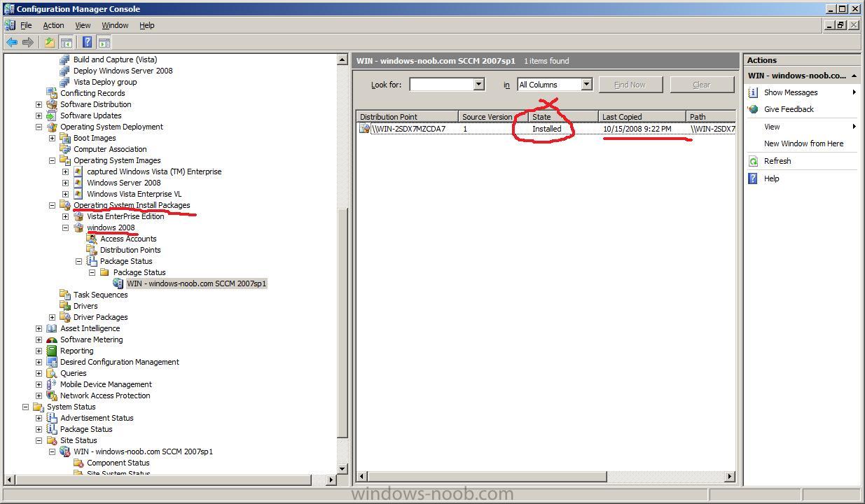Viewport: 865px width, 504px height.
Task: Select the Vista Deploy group icon
Action: tap(65, 82)
